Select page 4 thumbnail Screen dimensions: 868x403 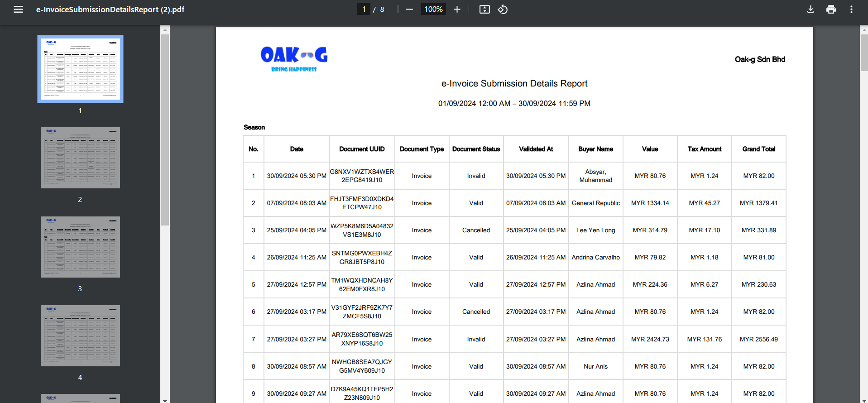[x=80, y=336]
